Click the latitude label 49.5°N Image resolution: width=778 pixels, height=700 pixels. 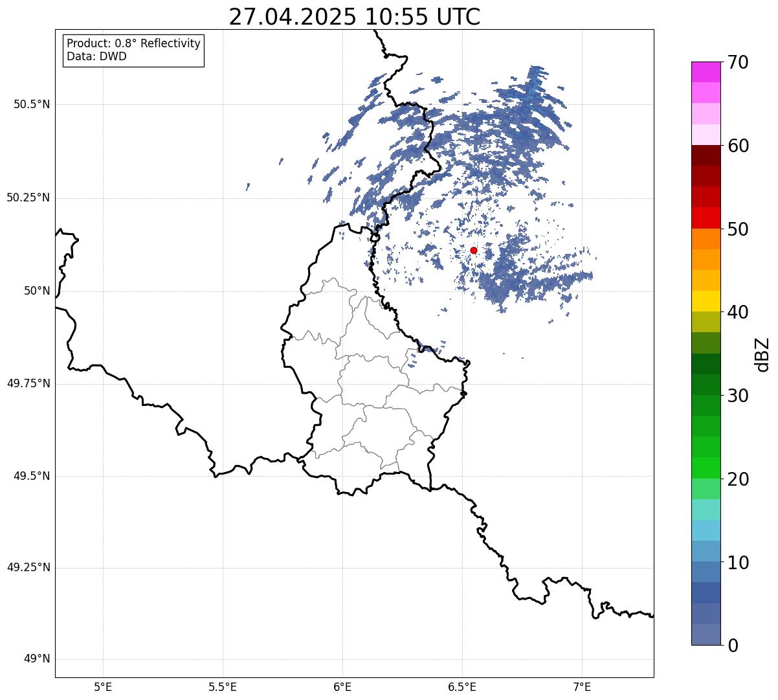[x=32, y=476]
